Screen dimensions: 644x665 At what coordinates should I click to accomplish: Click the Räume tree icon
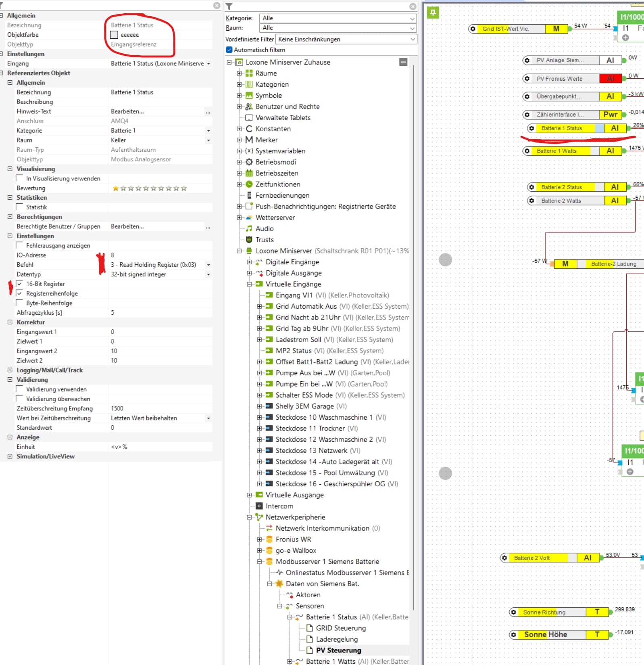click(x=249, y=73)
